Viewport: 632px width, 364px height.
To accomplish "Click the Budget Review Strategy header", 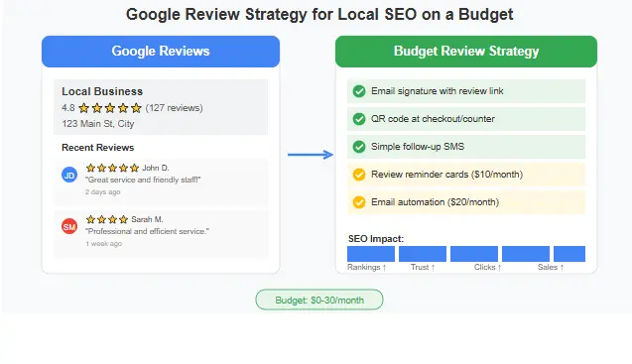I will point(466,52).
